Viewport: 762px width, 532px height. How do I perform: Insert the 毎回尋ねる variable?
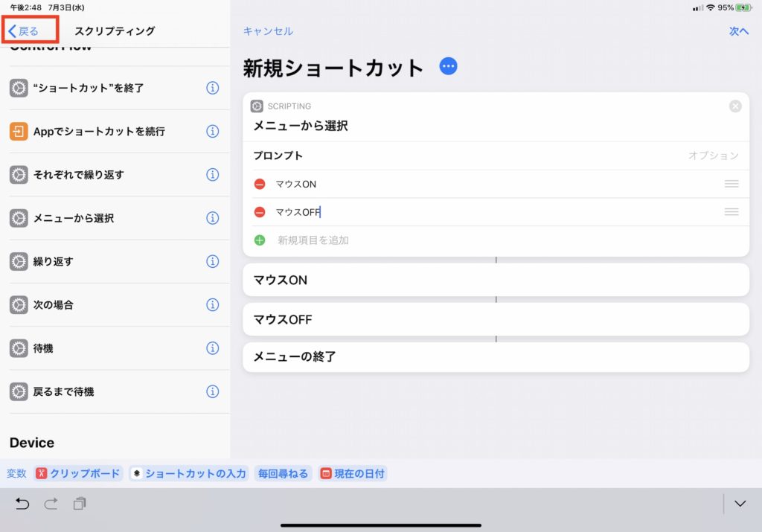(x=283, y=473)
